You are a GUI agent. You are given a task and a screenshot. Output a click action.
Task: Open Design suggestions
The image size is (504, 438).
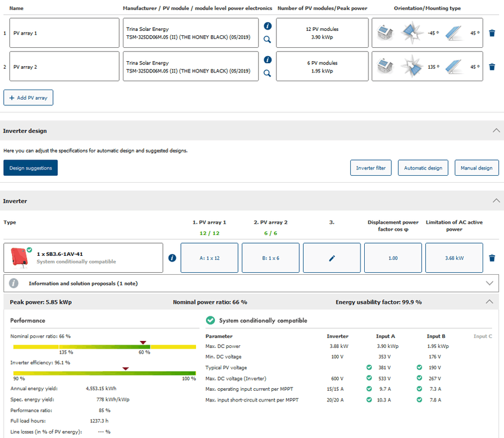pyautogui.click(x=30, y=168)
